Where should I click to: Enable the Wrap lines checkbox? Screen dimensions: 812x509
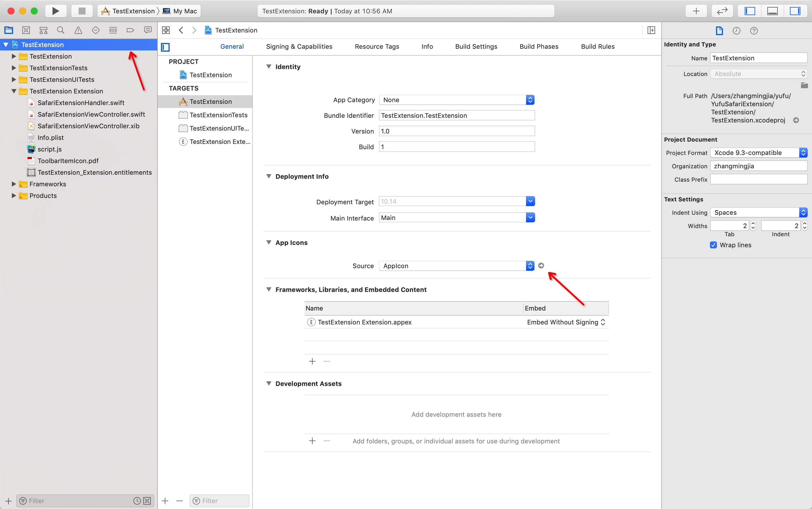(714, 245)
